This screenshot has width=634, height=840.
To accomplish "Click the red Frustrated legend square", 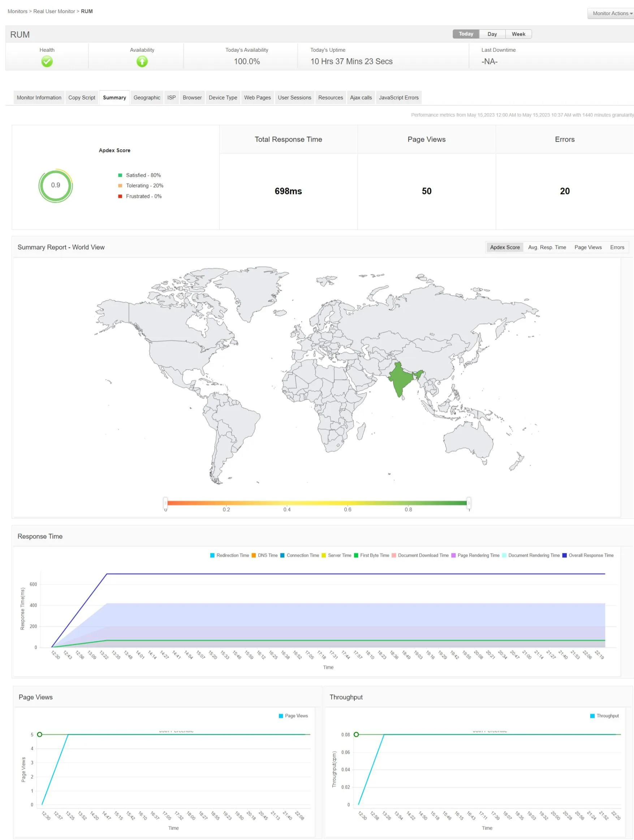I will 120,196.
